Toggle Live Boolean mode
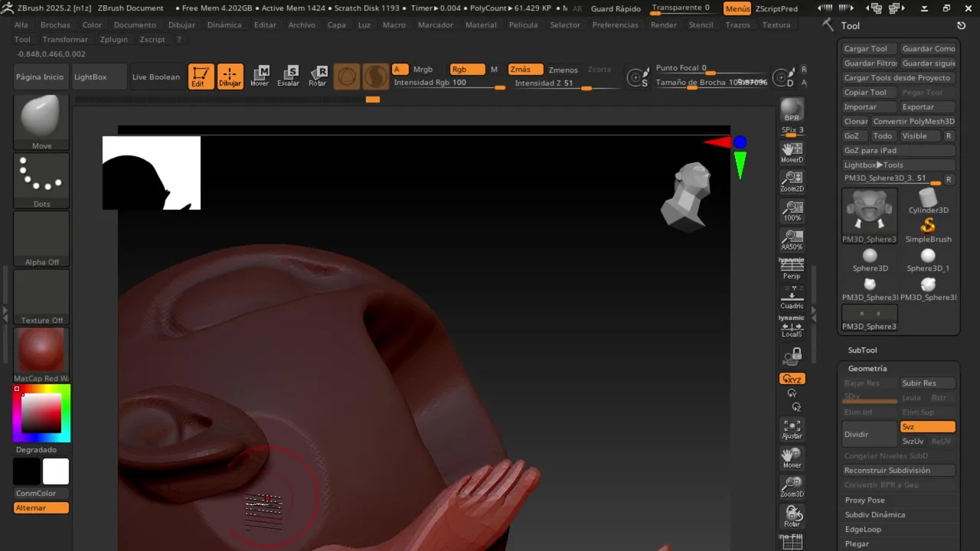Image resolution: width=980 pixels, height=551 pixels. 156,77
